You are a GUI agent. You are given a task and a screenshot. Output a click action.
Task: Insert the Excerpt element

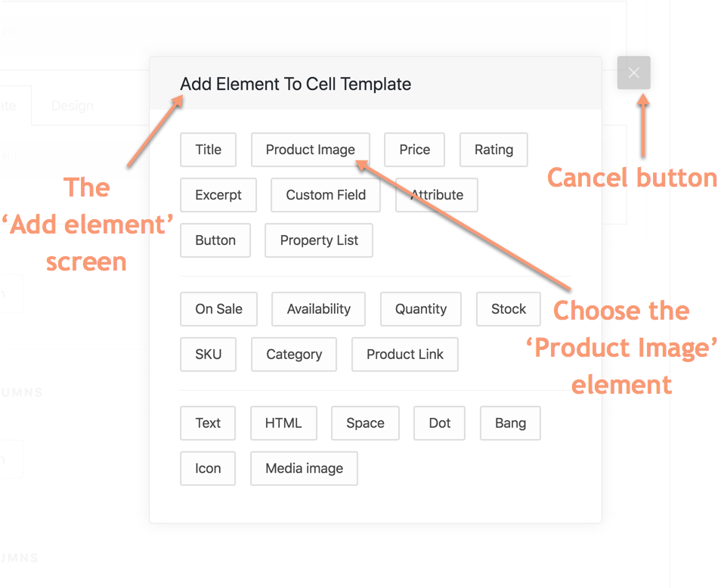(x=218, y=195)
